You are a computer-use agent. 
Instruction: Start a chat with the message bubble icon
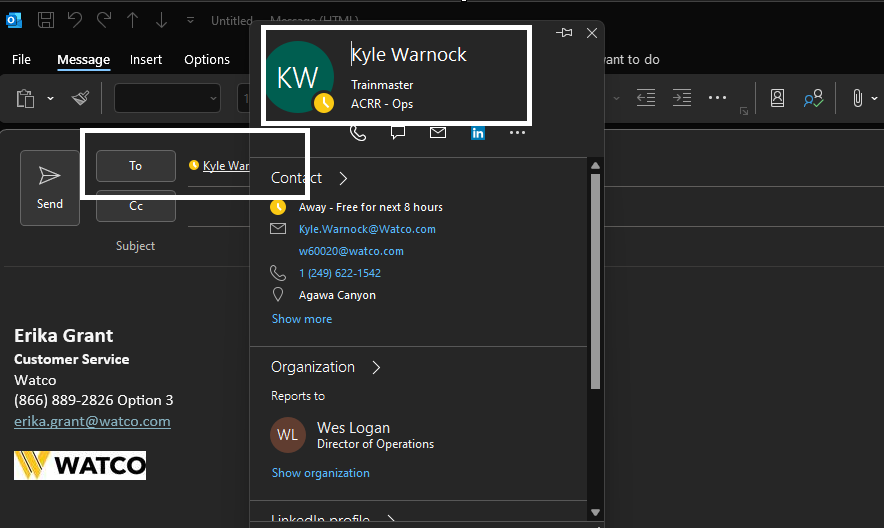(398, 133)
